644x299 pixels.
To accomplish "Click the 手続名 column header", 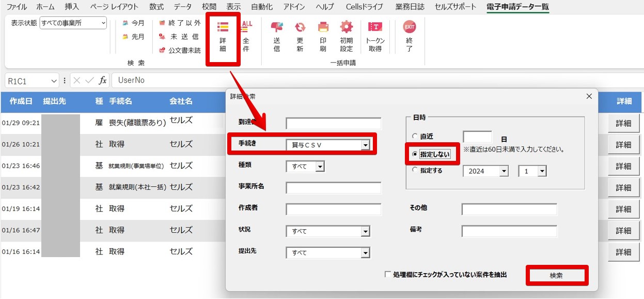I will tap(120, 101).
